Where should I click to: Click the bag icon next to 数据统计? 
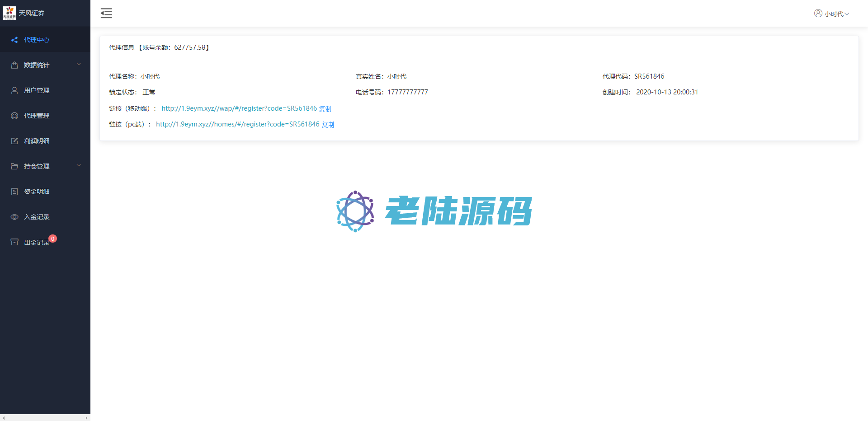[x=14, y=65]
